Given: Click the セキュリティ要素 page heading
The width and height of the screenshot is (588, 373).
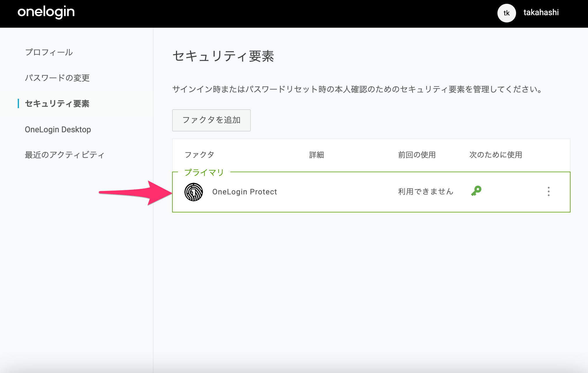Looking at the screenshot, I should [x=223, y=56].
